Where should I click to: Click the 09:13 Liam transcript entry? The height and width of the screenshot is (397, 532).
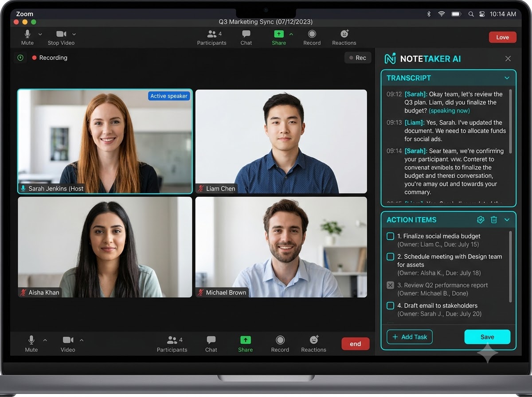446,131
